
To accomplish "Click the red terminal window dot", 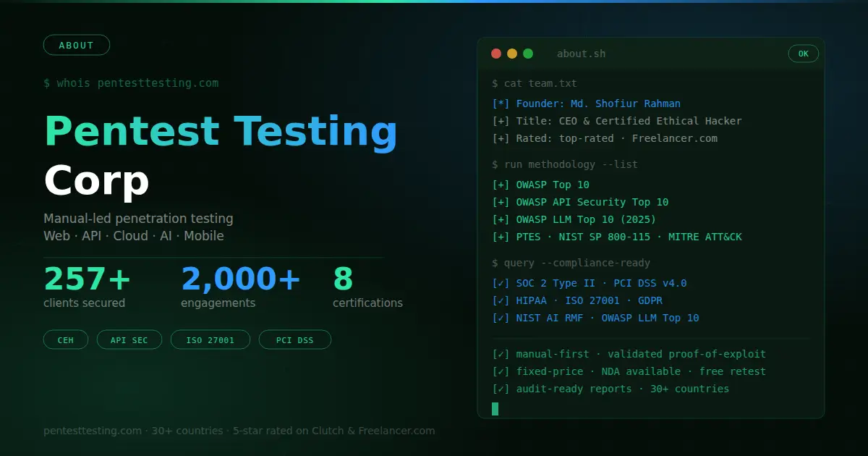I will click(496, 54).
